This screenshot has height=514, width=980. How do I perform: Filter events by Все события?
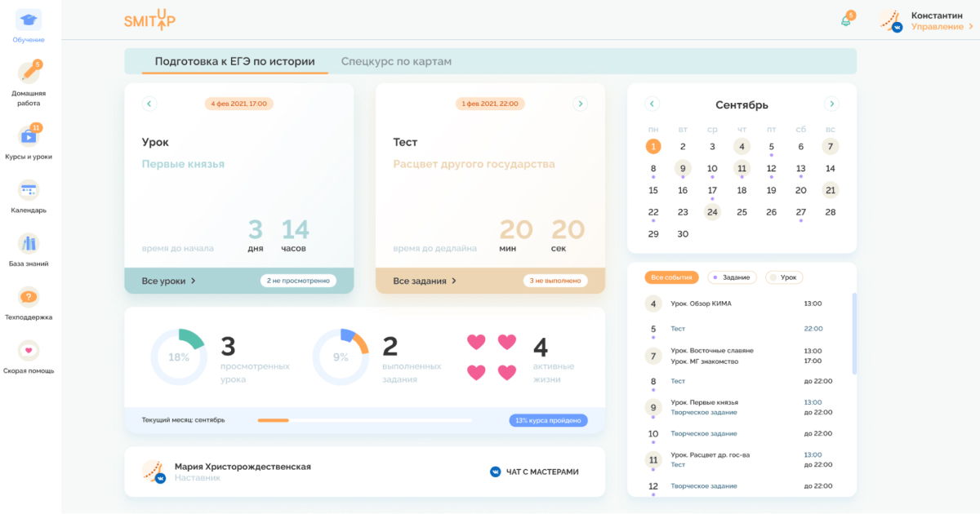671,277
